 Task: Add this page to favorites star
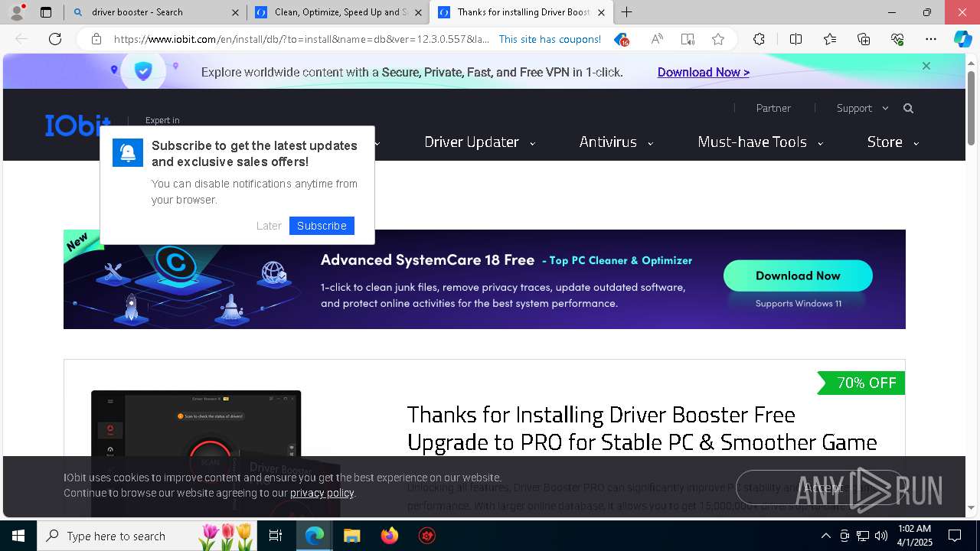click(718, 39)
